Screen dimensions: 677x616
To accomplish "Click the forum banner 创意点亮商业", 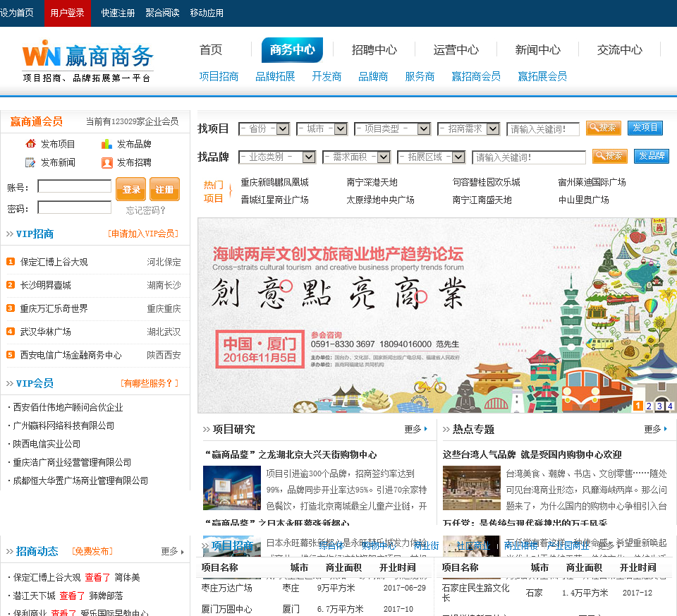I will 437,315.
